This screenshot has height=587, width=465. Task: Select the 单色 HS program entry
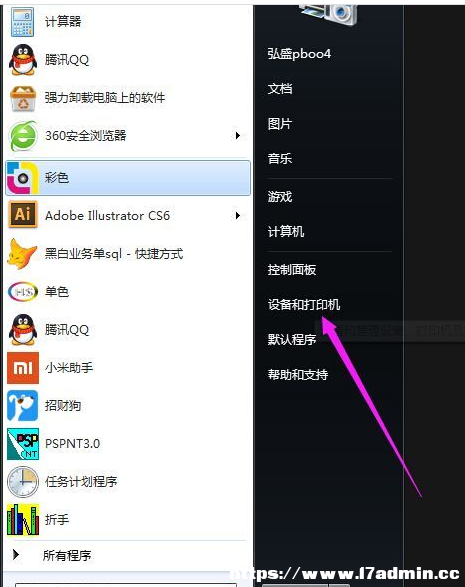tap(128, 292)
